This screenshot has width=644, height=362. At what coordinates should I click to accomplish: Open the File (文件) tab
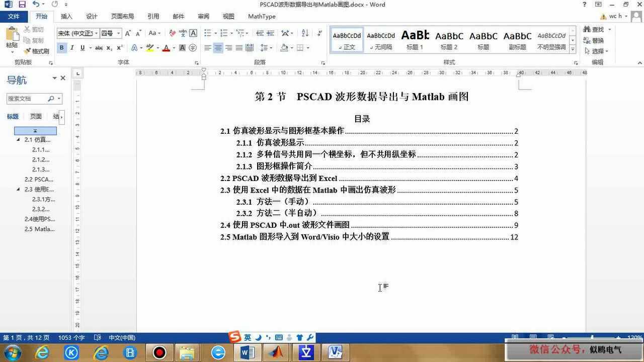14,17
